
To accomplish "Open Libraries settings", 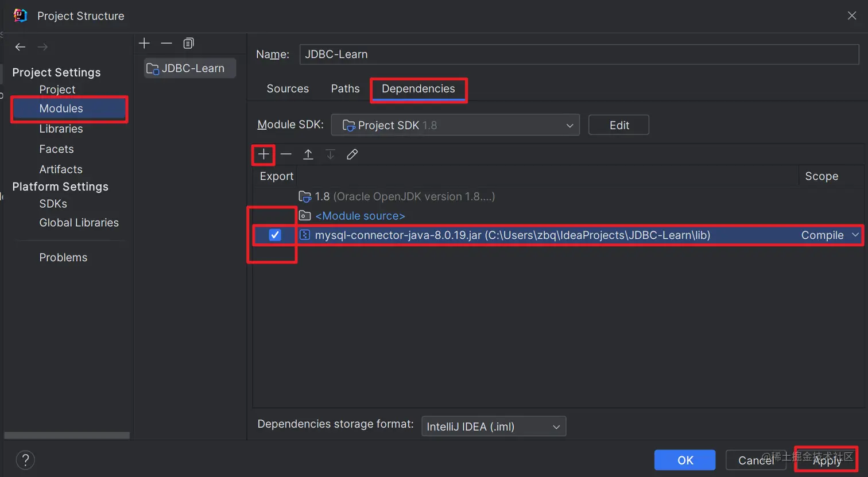I will click(61, 129).
